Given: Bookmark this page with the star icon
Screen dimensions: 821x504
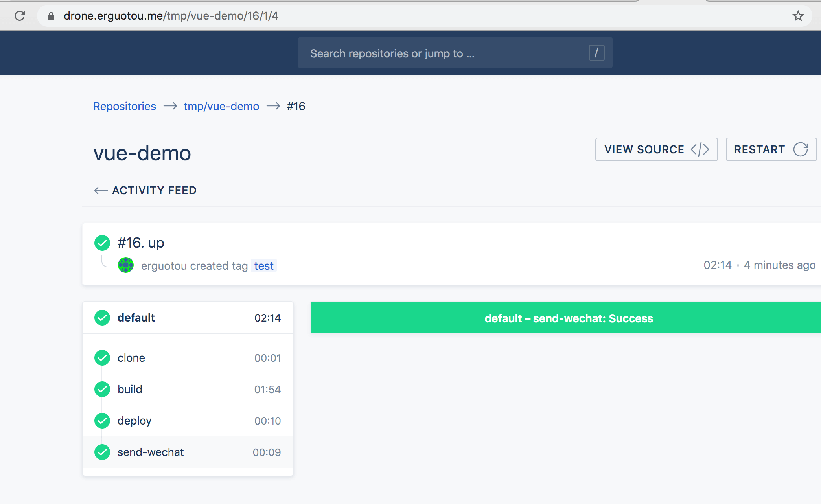Looking at the screenshot, I should pyautogui.click(x=798, y=16).
